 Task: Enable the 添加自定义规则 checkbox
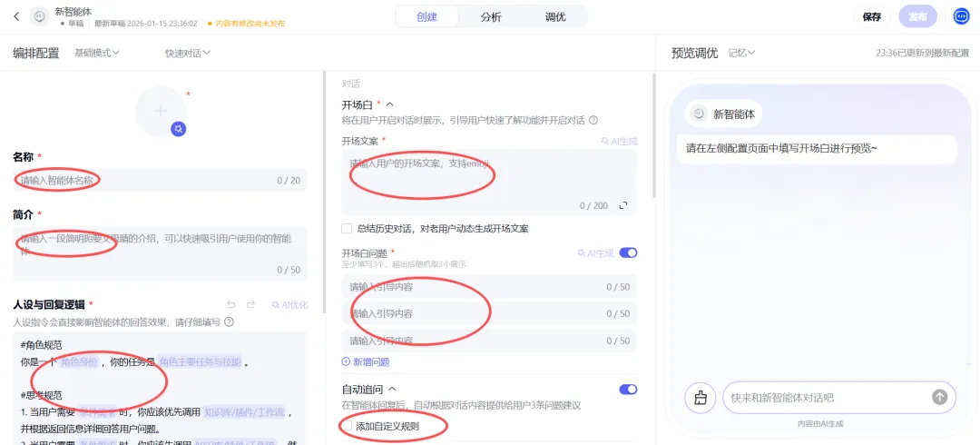tap(347, 425)
